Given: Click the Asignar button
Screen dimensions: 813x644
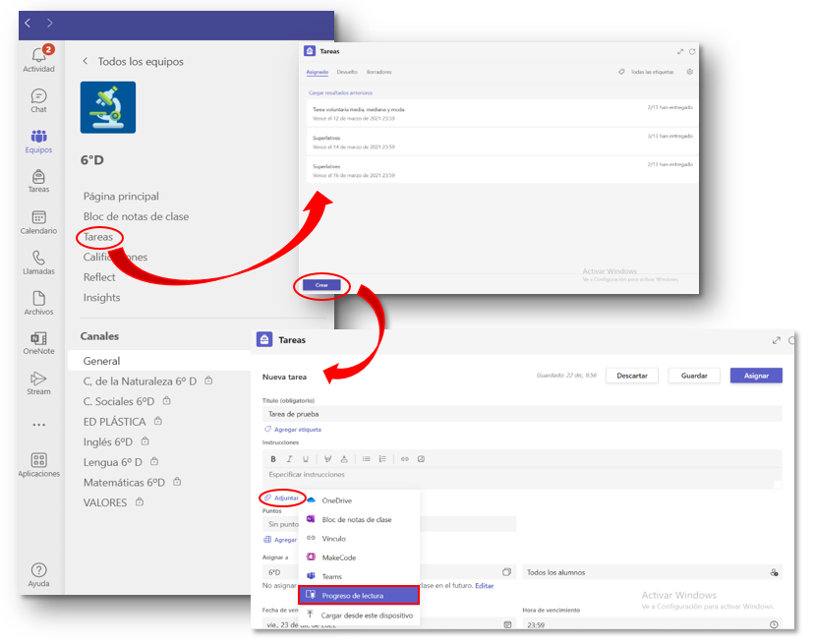Looking at the screenshot, I should tap(756, 376).
